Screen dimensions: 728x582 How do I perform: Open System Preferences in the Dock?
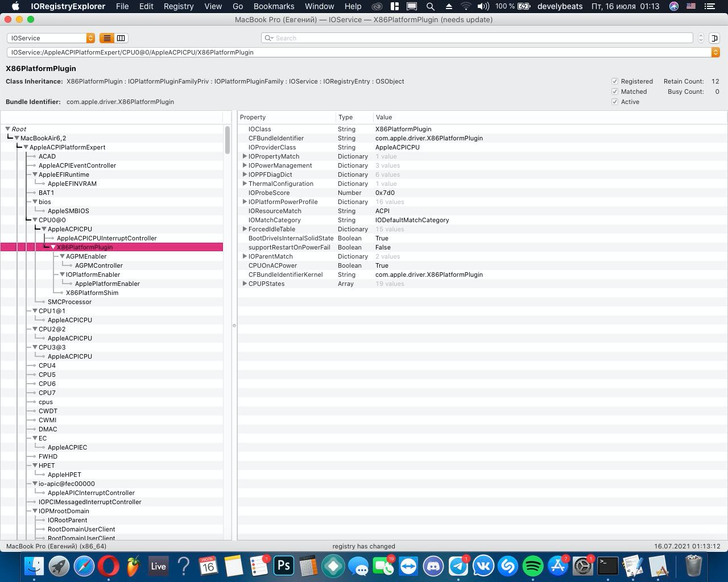point(583,566)
